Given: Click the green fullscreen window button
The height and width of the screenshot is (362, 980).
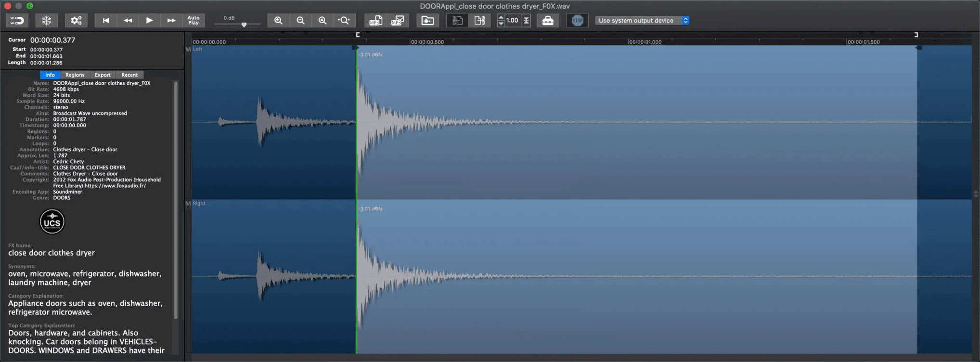Looking at the screenshot, I should coord(29,6).
